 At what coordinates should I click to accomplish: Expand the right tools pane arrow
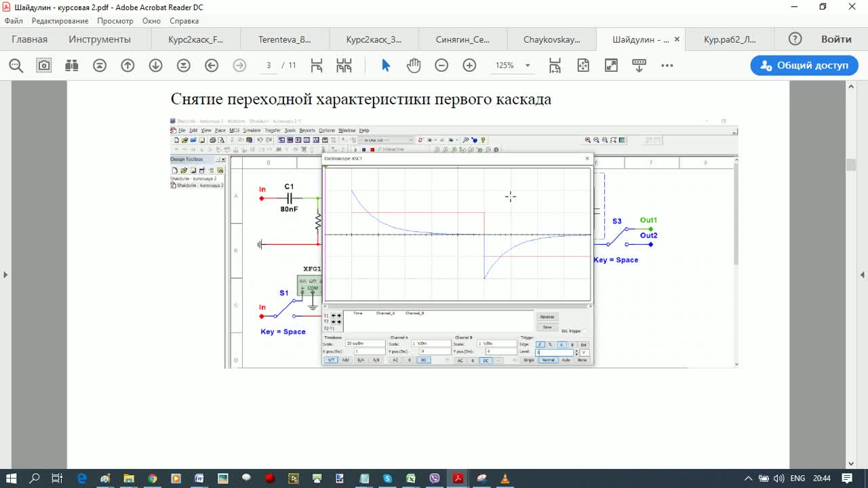click(863, 274)
